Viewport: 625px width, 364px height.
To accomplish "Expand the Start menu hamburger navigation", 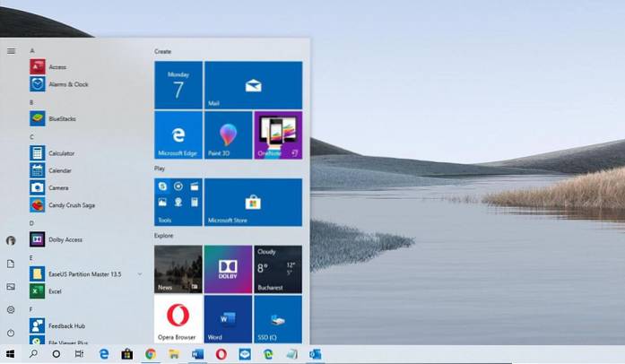I will pos(11,51).
